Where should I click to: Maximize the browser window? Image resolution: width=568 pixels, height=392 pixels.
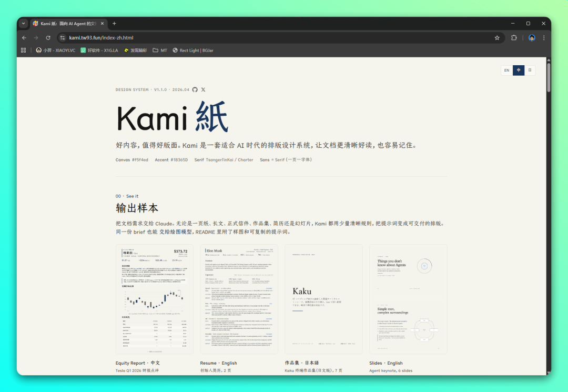coord(528,24)
